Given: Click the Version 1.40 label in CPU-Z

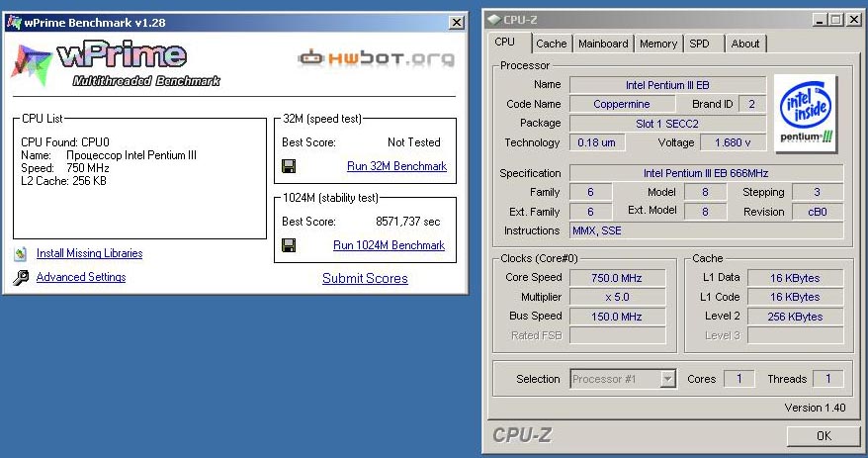Looking at the screenshot, I should point(815,408).
